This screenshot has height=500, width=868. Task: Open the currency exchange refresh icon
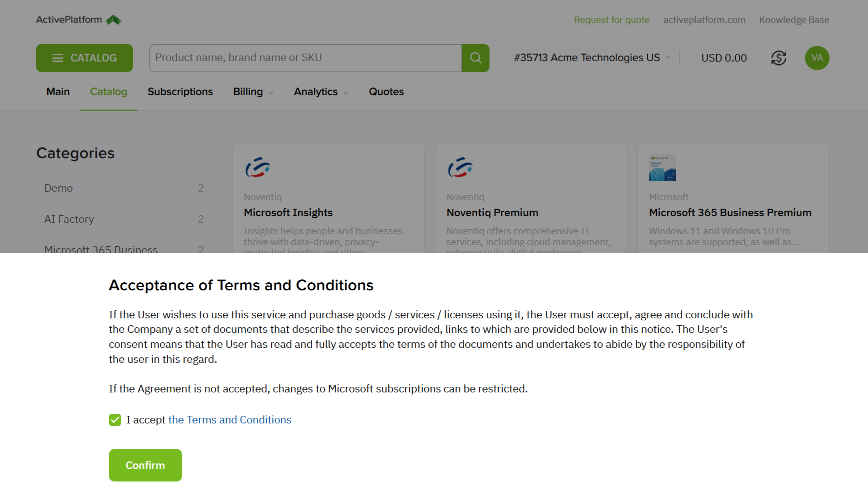pyautogui.click(x=778, y=58)
